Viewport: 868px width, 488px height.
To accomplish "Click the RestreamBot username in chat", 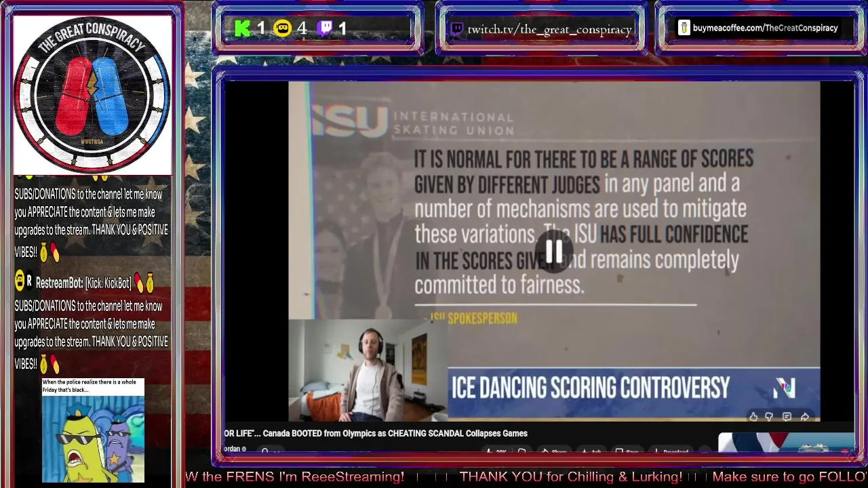I will pyautogui.click(x=59, y=283).
